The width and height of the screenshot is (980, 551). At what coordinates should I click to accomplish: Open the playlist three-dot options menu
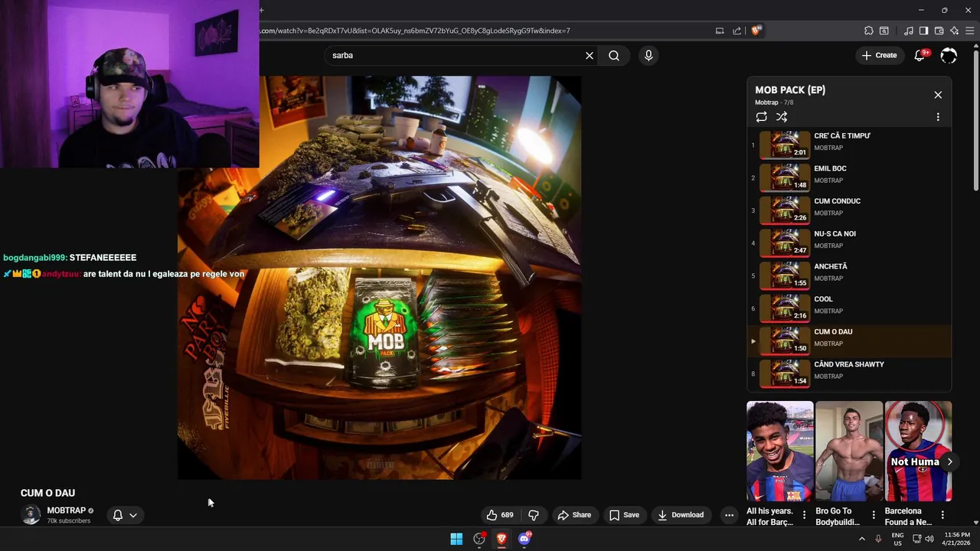(938, 117)
